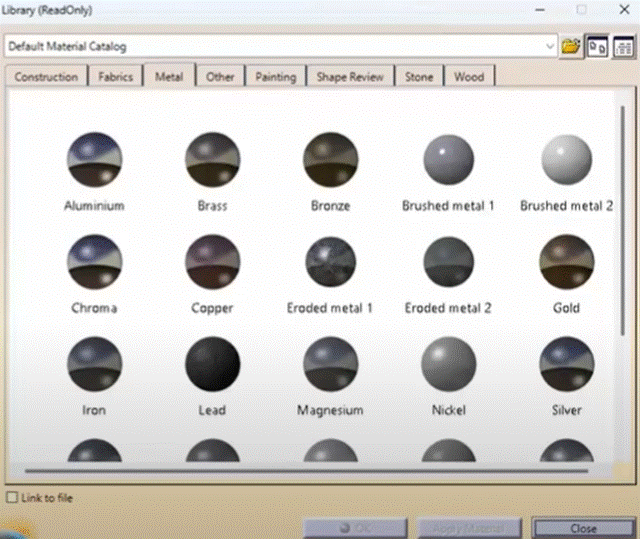Screen dimensions: 640x539
Task: Open the Fabrics tab
Action: pyautogui.click(x=116, y=77)
